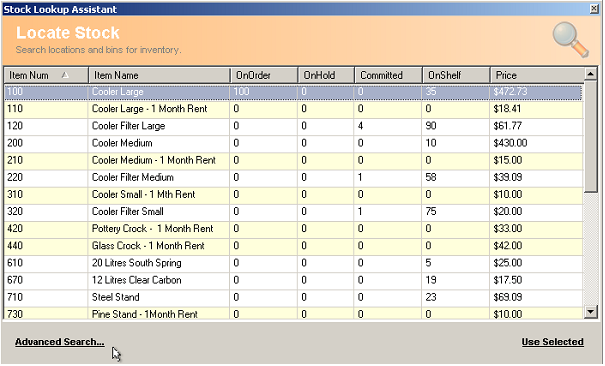Click item number 320
Viewport: 605px width, 366px height.
pos(15,211)
